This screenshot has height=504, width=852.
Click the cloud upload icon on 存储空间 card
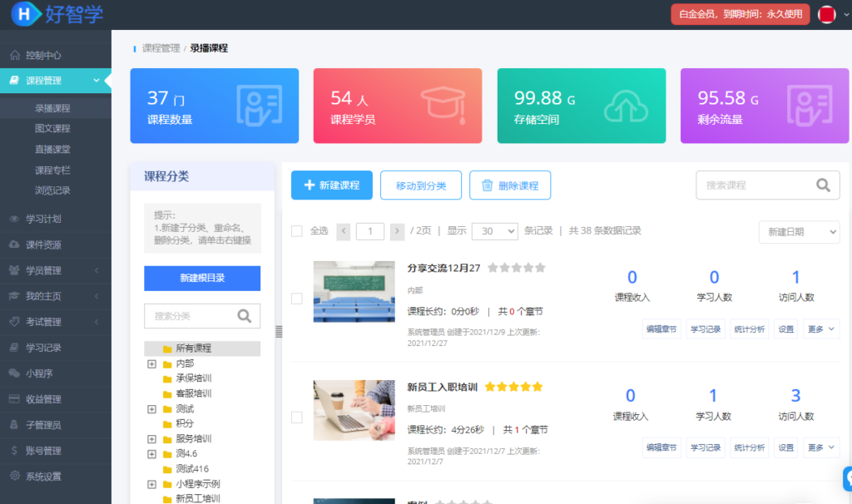pos(626,106)
